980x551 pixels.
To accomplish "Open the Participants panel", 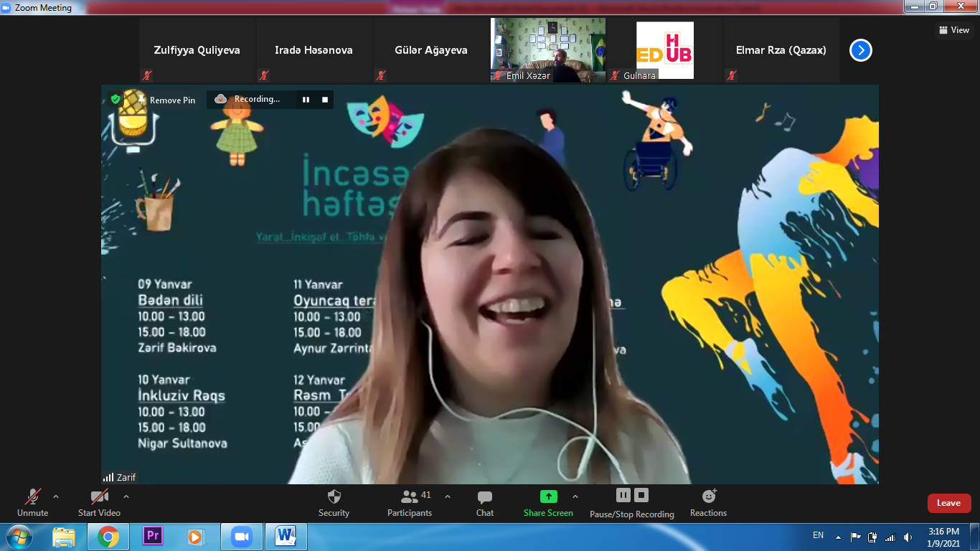I will point(410,496).
